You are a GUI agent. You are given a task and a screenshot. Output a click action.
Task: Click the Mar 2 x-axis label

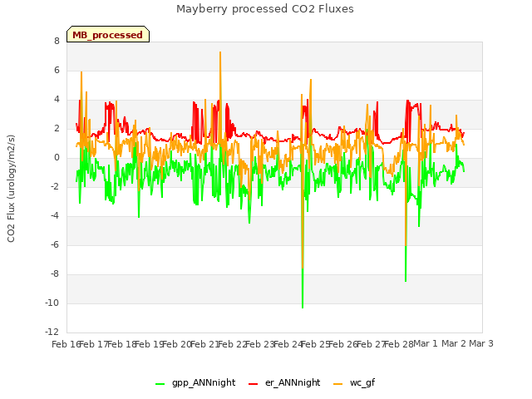tap(454, 343)
